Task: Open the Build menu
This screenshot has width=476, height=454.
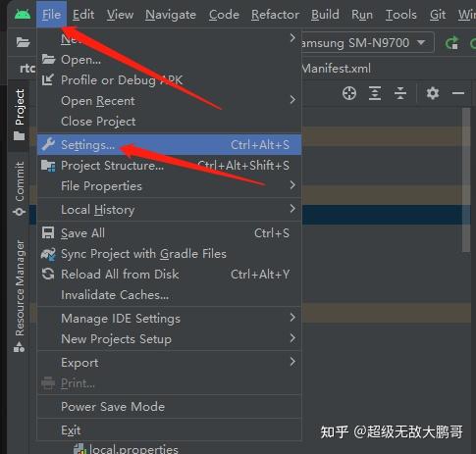Action: coord(325,15)
